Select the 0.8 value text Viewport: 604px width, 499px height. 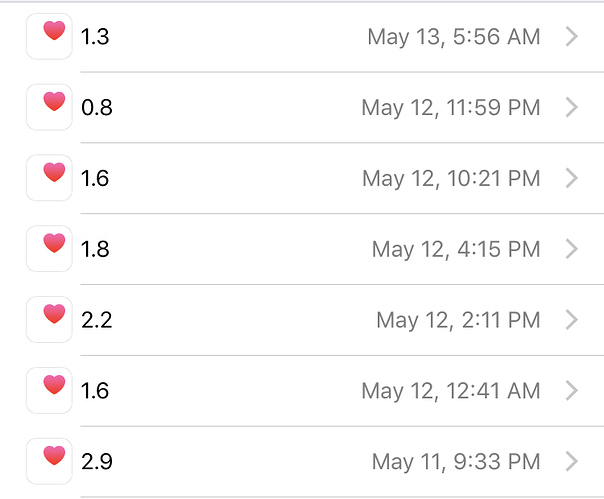97,108
